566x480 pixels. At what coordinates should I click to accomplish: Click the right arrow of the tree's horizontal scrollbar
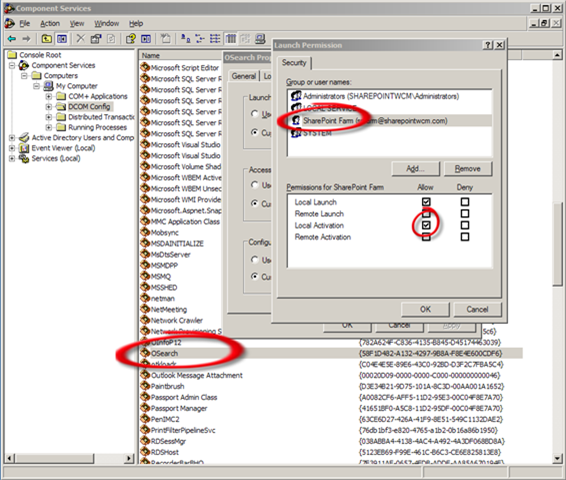coord(129,458)
